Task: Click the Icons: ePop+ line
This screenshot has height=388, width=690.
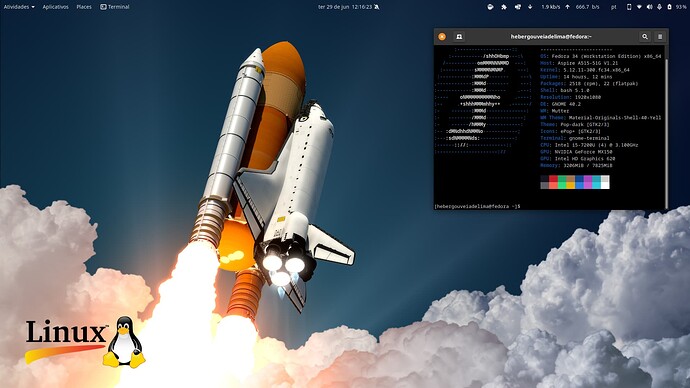Action: tap(570, 131)
